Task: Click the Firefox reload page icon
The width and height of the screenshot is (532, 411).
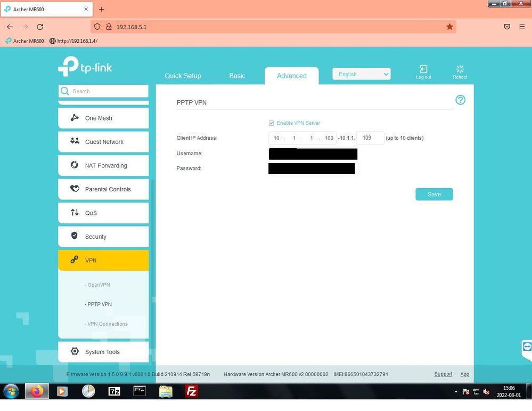Action: 40,27
